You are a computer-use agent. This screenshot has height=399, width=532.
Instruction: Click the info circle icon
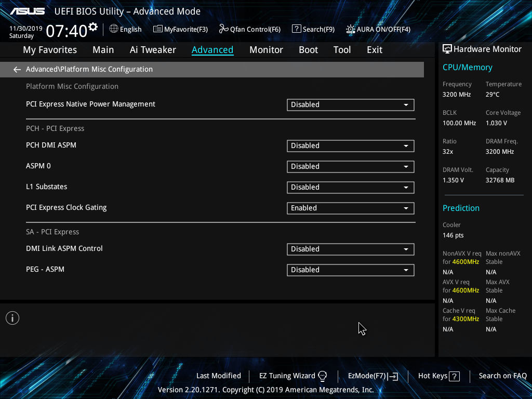tap(12, 318)
